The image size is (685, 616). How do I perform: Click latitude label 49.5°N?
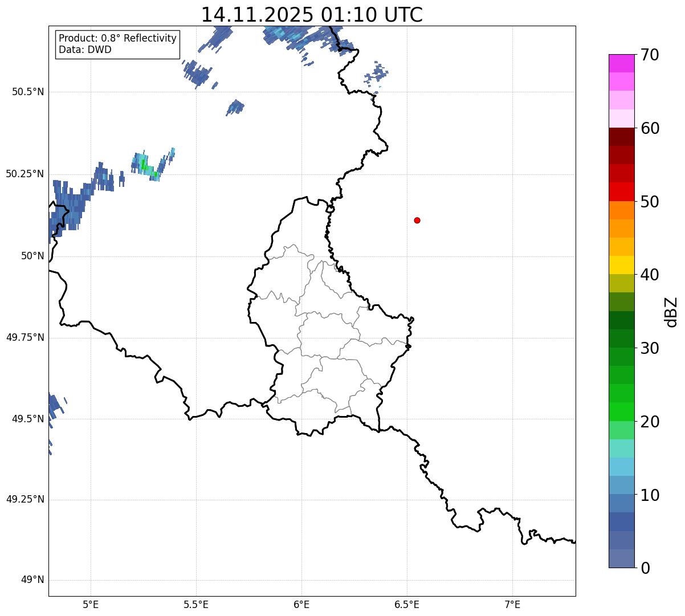pyautogui.click(x=28, y=419)
